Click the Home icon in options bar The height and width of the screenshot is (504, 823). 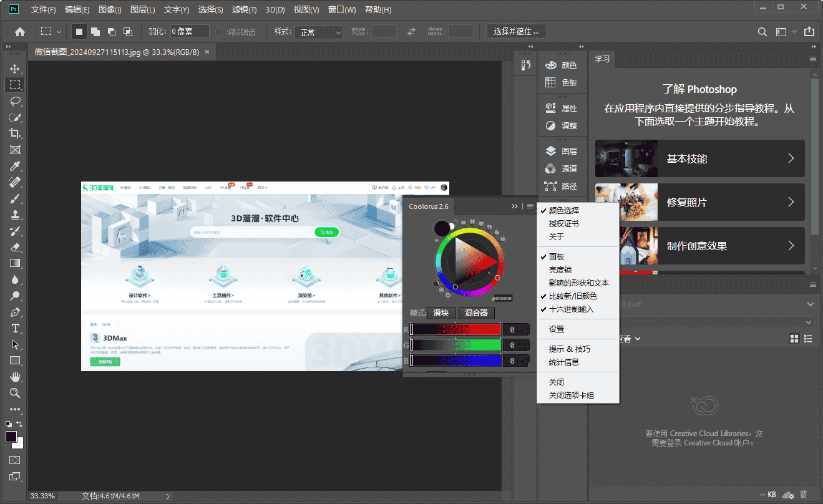20,32
